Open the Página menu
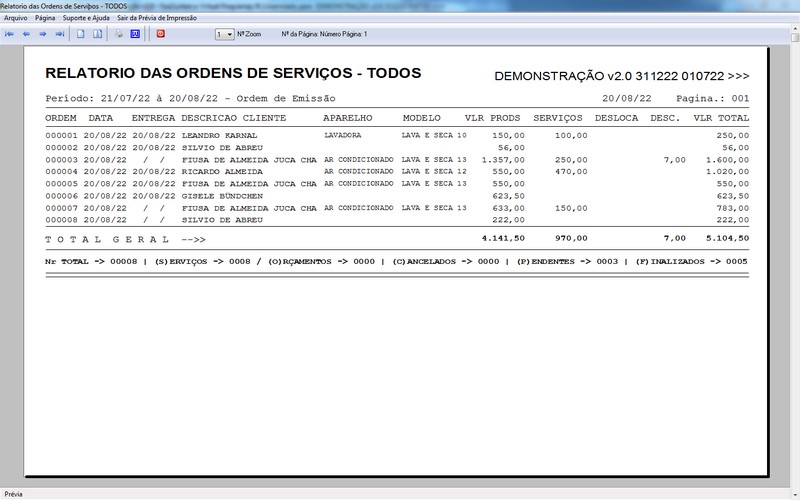The width and height of the screenshot is (800, 500). tap(45, 18)
